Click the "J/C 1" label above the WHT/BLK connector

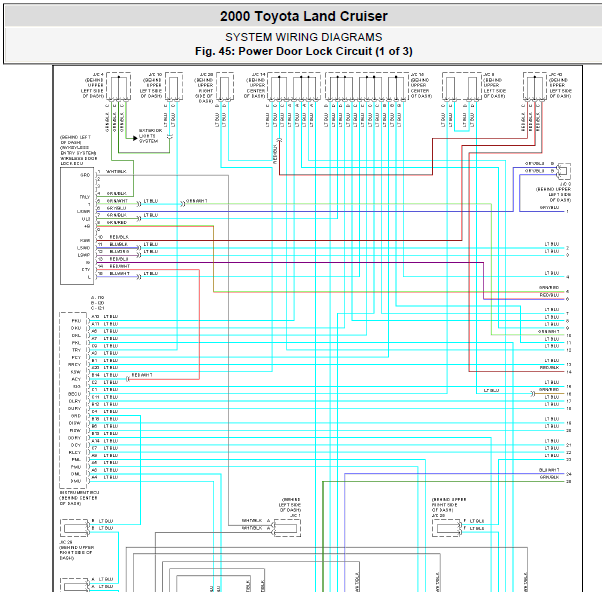[x=295, y=515]
